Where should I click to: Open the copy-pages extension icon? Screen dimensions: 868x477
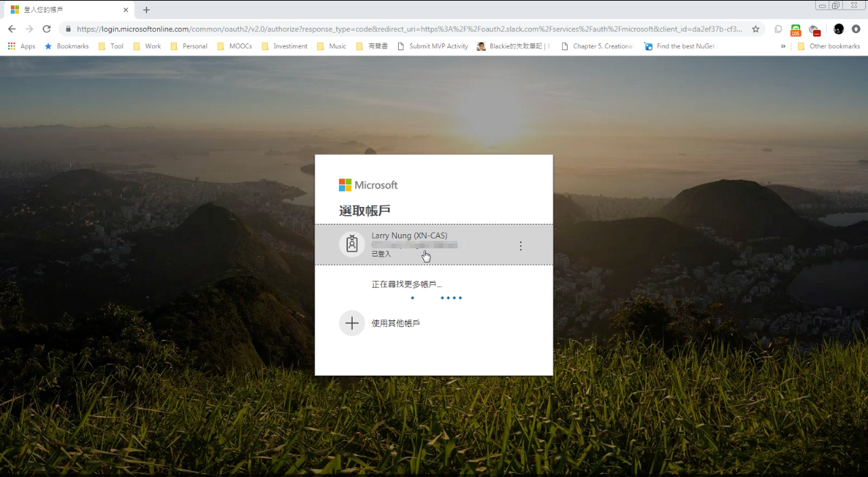778,29
